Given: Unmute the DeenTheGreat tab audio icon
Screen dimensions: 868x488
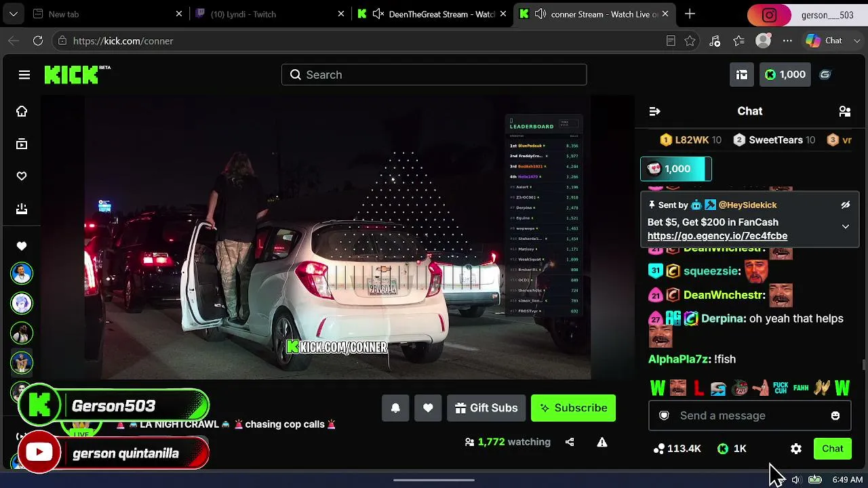Looking at the screenshot, I should [378, 14].
